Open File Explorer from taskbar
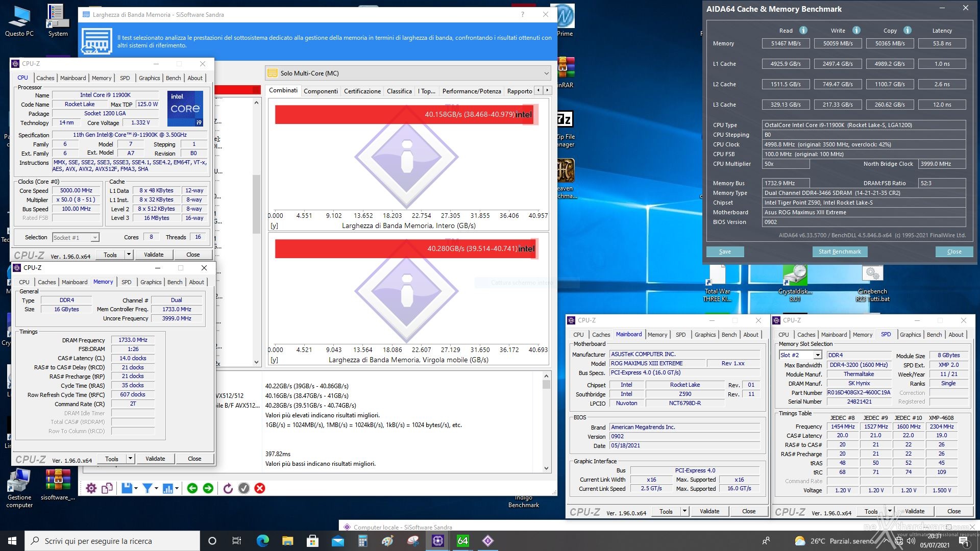 [x=287, y=541]
